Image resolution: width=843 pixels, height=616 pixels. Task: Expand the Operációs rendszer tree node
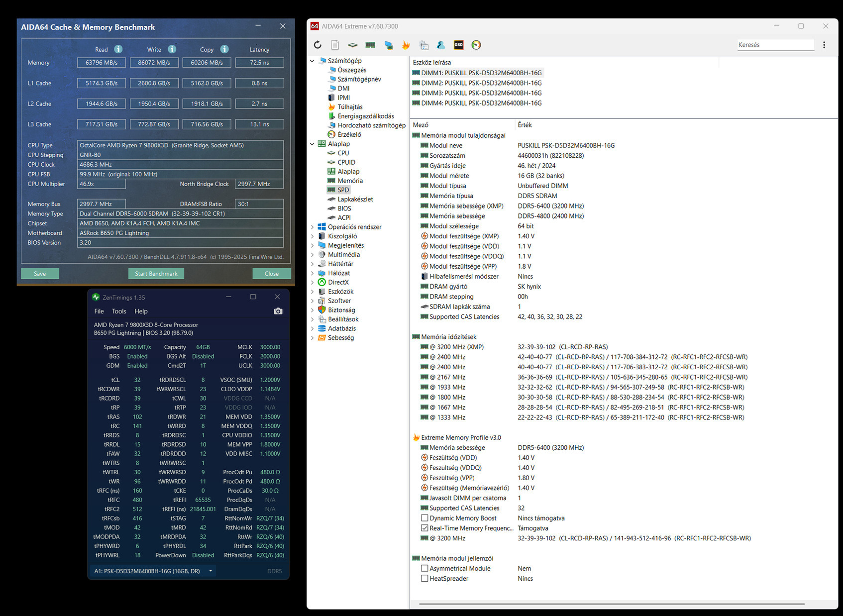(x=313, y=227)
